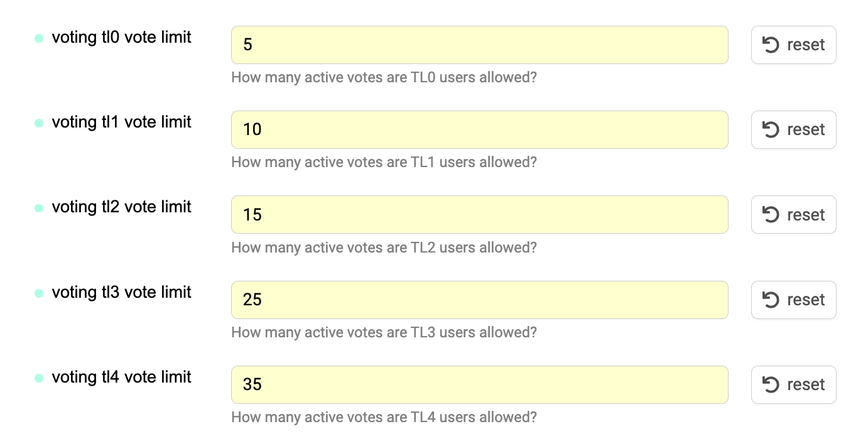The height and width of the screenshot is (446, 868).
Task: Reset the voting tl3 vote limit setting
Action: pos(794,300)
